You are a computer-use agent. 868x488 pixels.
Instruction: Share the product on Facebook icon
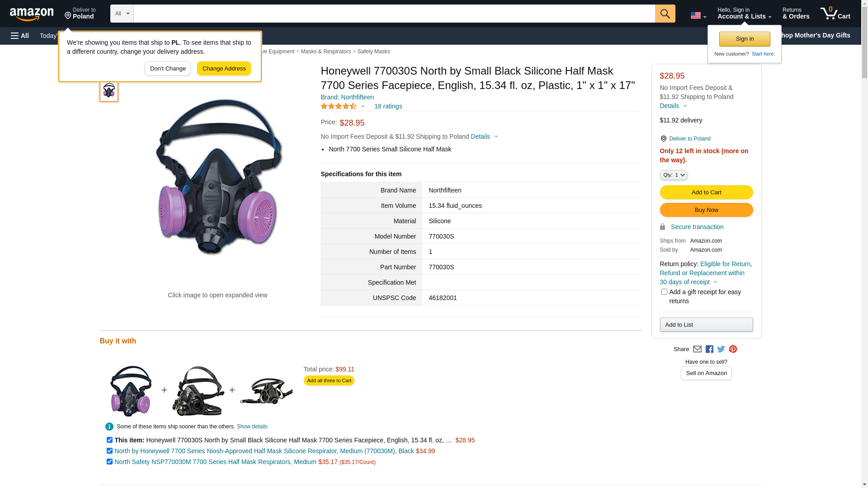coord(709,349)
